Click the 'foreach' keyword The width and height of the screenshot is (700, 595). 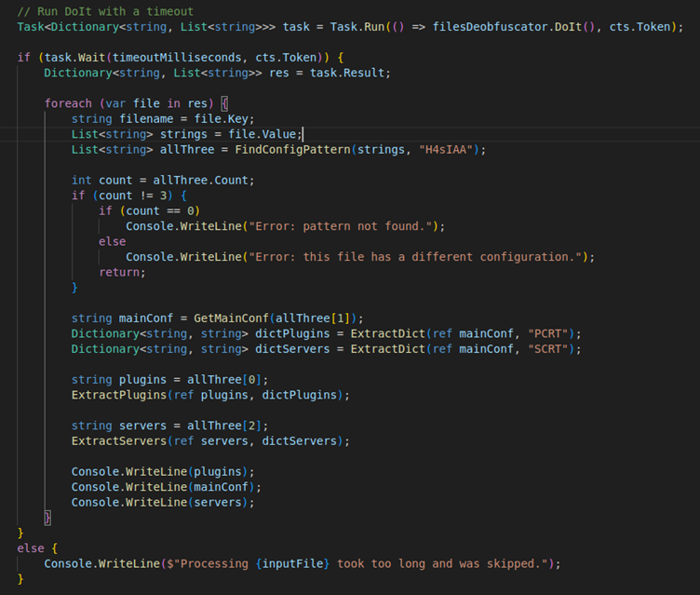point(68,103)
